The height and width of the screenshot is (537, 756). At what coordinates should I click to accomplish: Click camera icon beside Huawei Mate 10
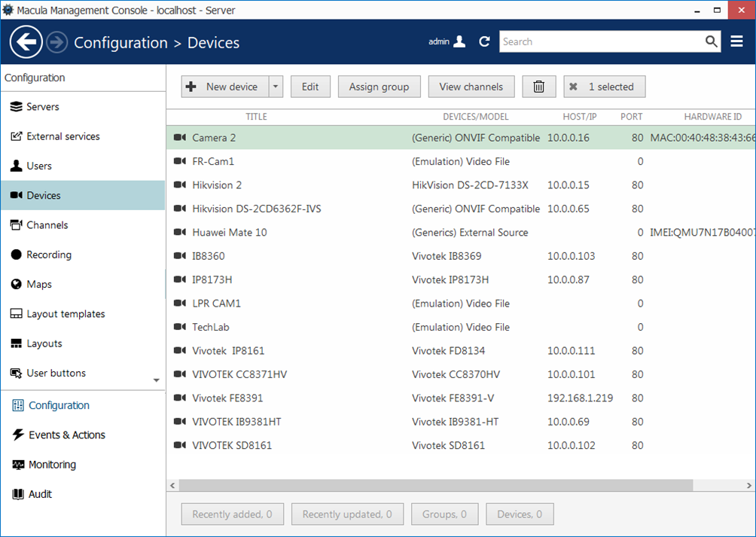pyautogui.click(x=179, y=233)
